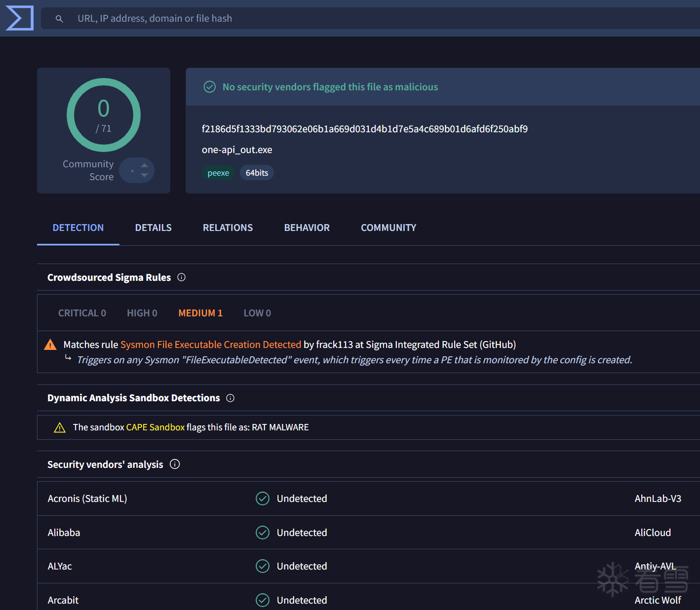Downvote the community score arrow
The height and width of the screenshot is (610, 700).
pos(144,175)
